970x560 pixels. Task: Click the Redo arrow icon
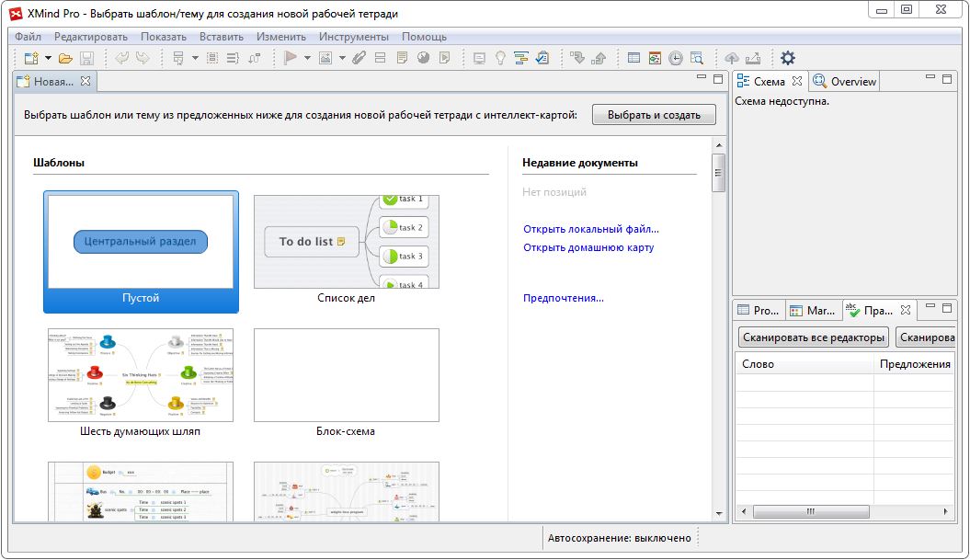(143, 58)
